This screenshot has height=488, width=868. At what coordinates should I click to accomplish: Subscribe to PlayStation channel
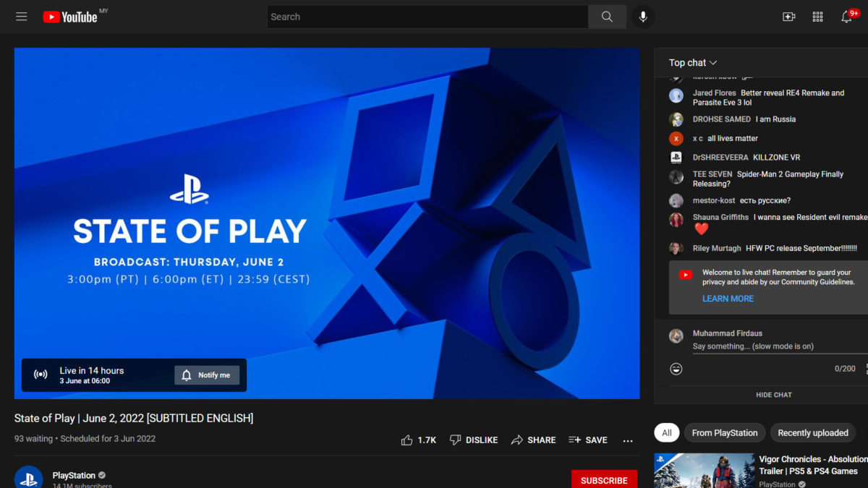point(604,479)
